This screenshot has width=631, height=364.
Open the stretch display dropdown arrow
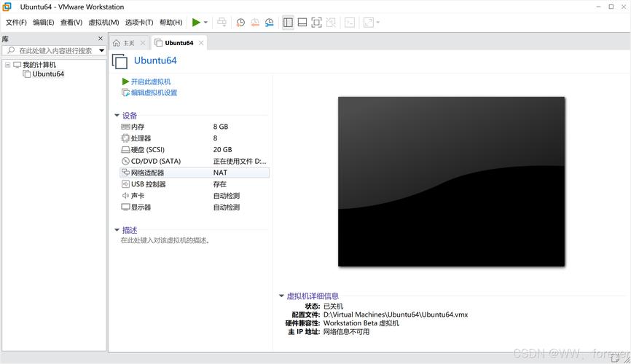pos(378,23)
